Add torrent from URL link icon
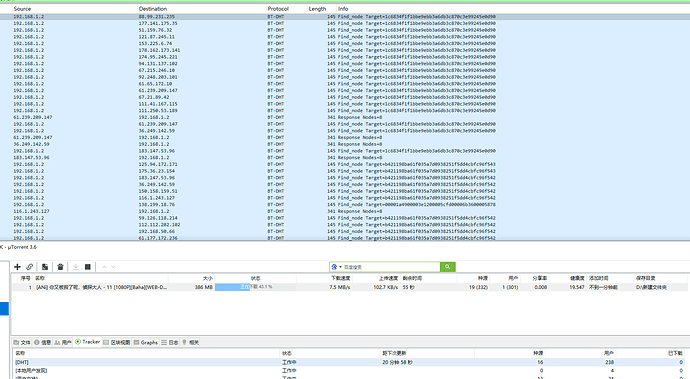Viewport: 690px width, 379px height. click(x=29, y=267)
